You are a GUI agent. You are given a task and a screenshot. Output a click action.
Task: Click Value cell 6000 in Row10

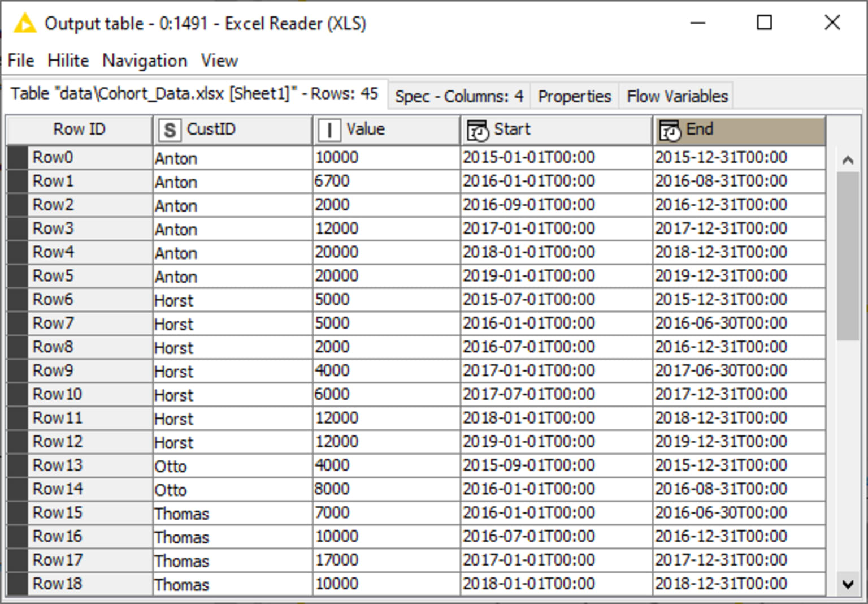(x=386, y=394)
